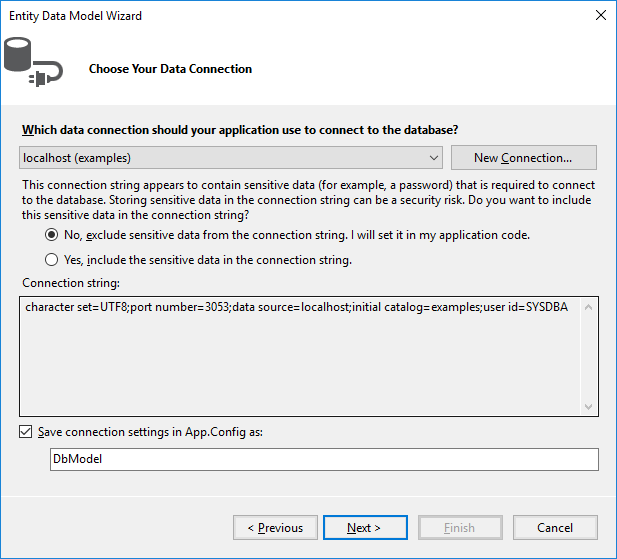Choose 'Yes, include the sensitive data' option
This screenshot has height=559, width=617.
tap(52, 260)
